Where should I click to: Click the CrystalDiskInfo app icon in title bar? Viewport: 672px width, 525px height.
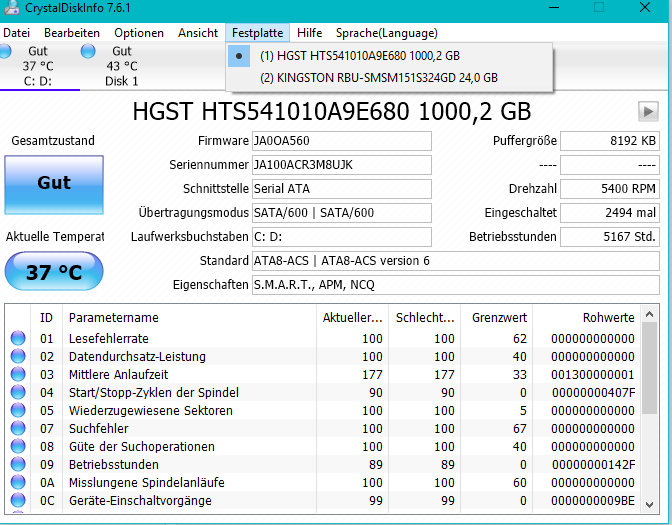[x=11, y=8]
